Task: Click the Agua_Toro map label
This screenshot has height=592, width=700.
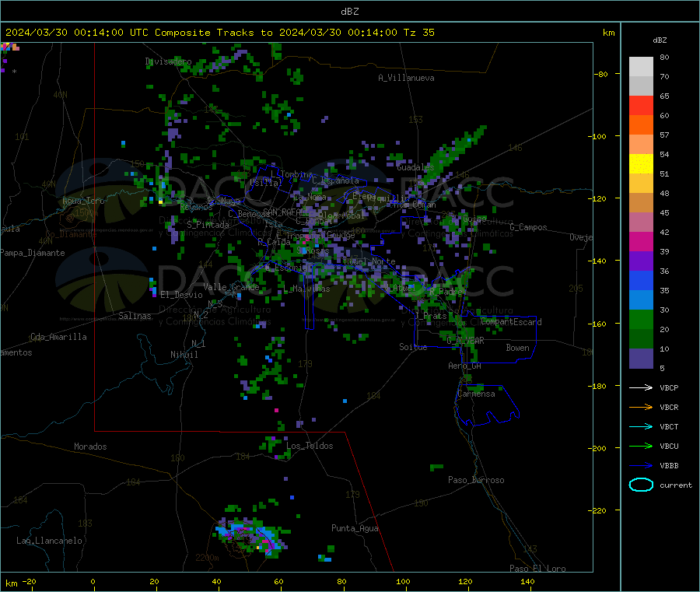Action: tap(83, 201)
